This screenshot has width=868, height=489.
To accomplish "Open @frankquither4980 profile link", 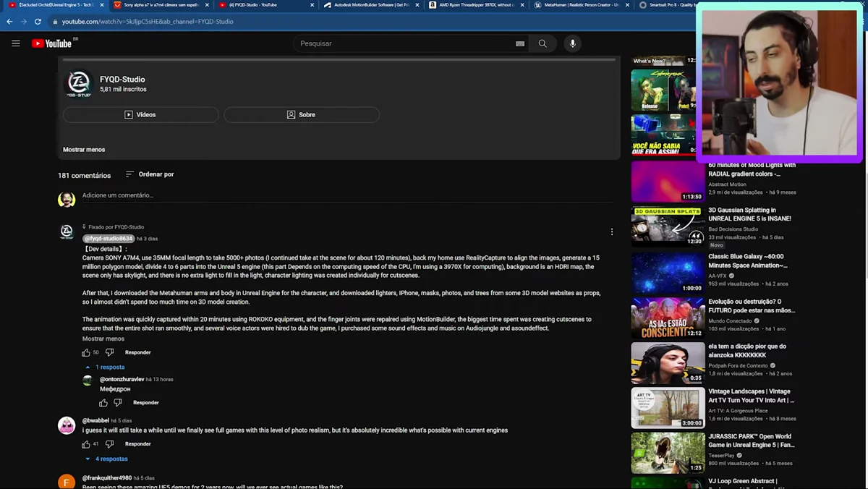I will [107, 478].
